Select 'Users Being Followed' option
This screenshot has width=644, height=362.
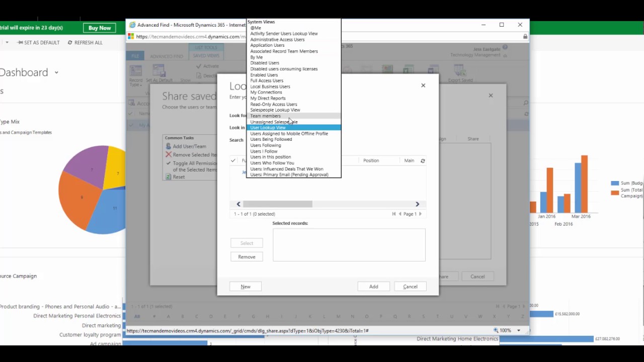click(293, 139)
